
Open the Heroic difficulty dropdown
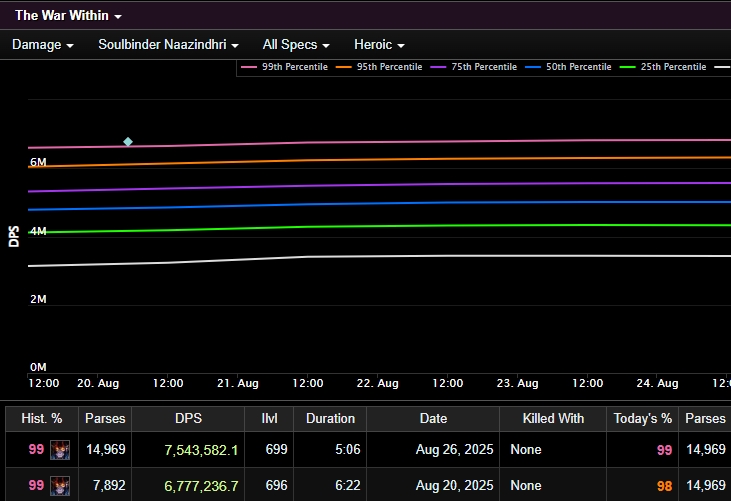[x=379, y=45]
